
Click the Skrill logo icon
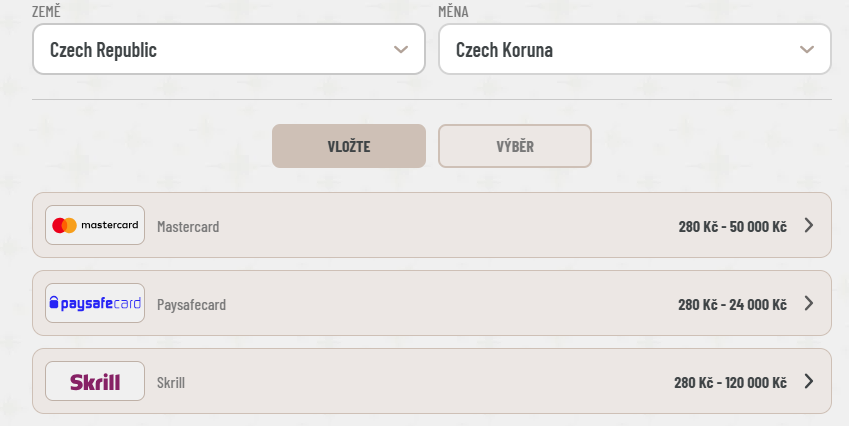point(95,381)
